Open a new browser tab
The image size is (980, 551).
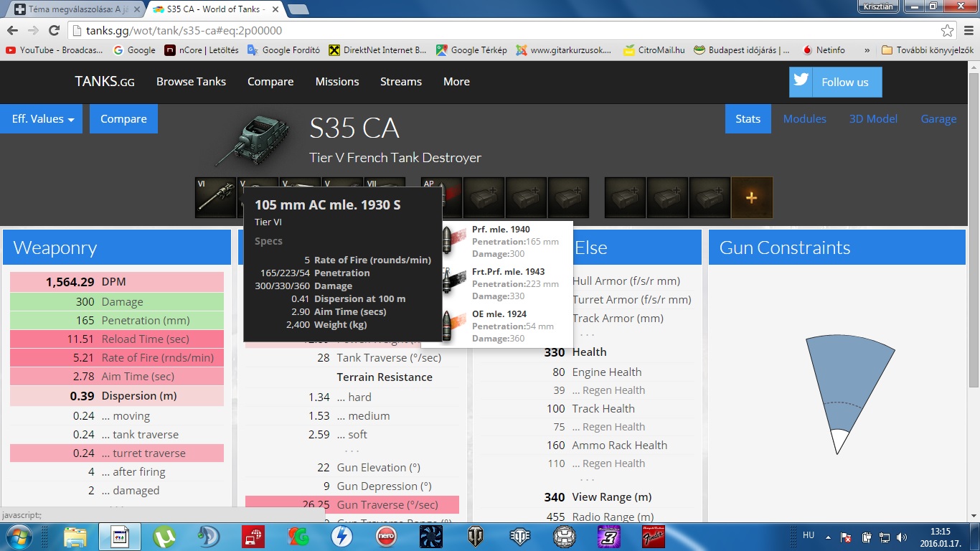pyautogui.click(x=298, y=9)
